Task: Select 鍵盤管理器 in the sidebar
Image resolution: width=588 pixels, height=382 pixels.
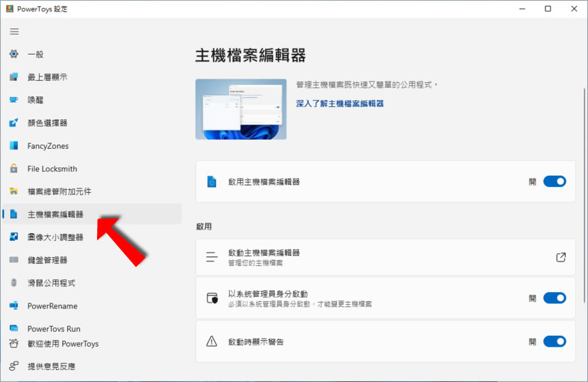Action: tap(92, 259)
